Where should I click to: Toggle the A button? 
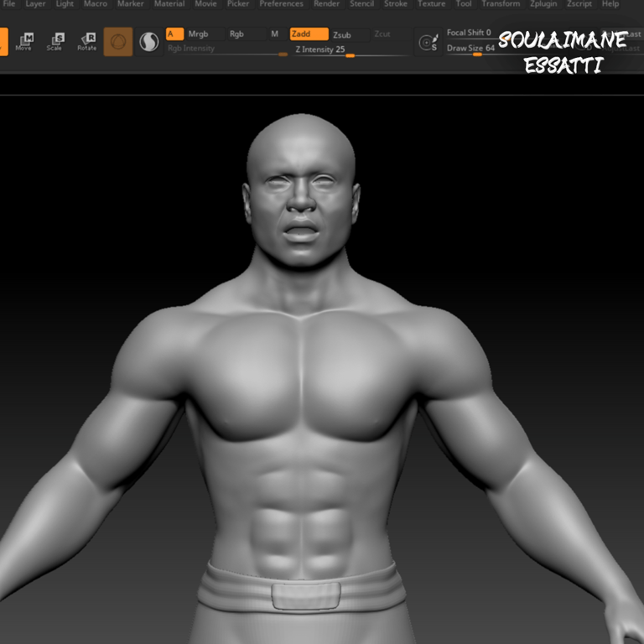point(175,34)
